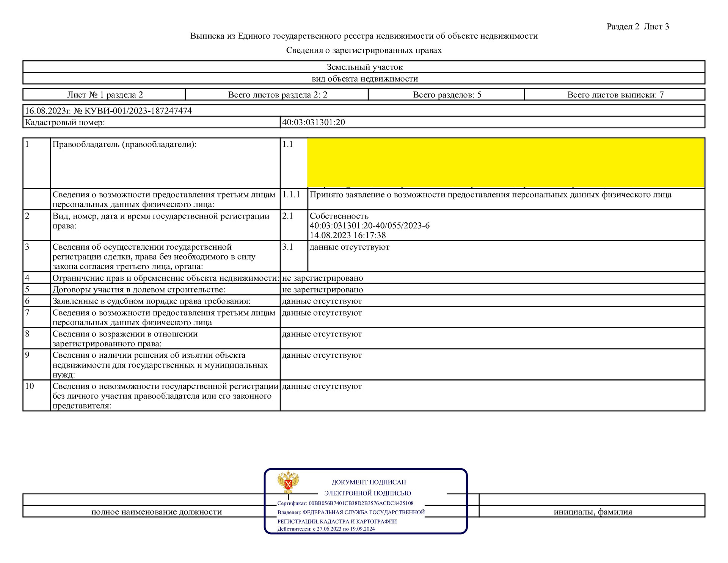This screenshot has width=728, height=563.
Task: Click 'инициалы, фамилия' signature field
Action: [593, 512]
